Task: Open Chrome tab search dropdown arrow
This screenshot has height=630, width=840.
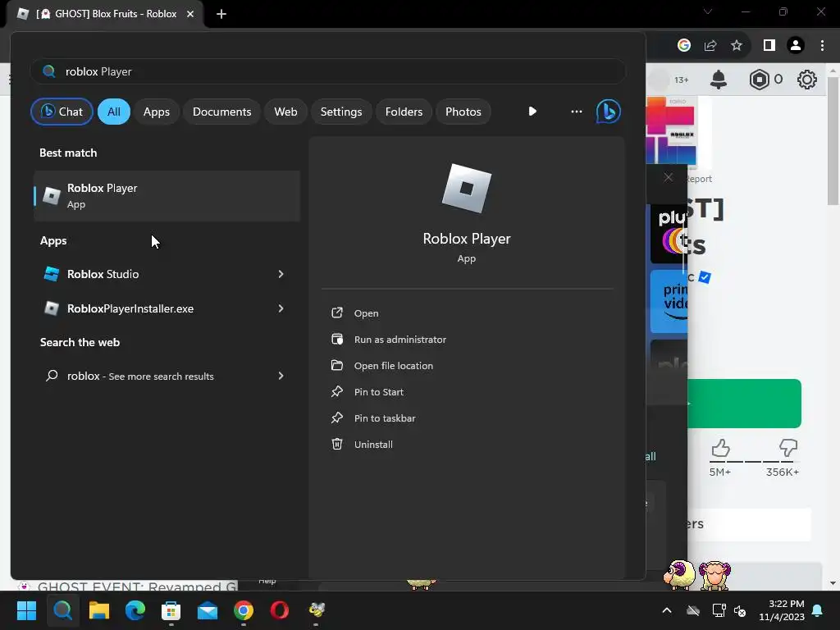Action: click(708, 11)
